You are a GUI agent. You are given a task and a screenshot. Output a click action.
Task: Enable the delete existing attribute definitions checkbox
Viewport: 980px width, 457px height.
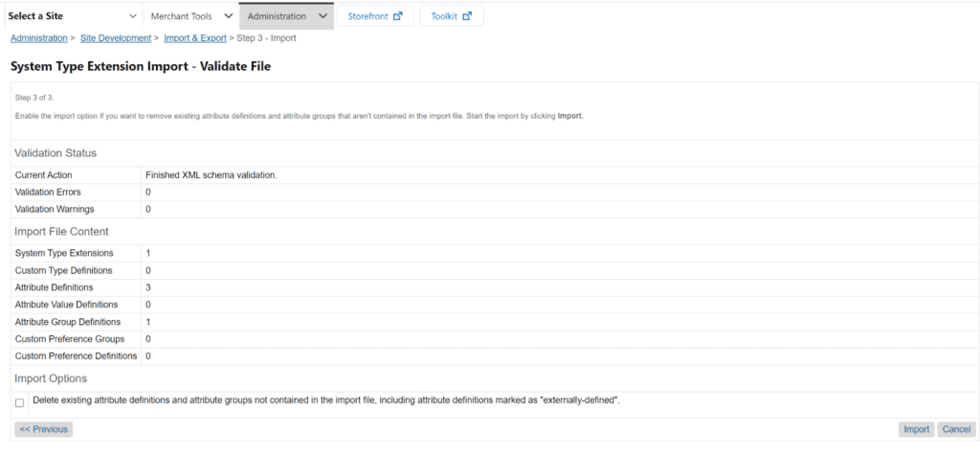[x=20, y=403]
